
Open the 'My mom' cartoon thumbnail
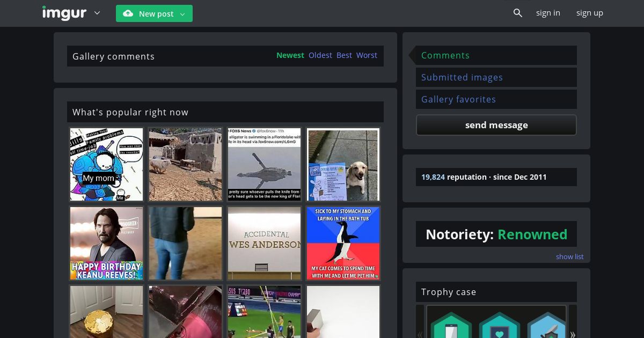coord(106,164)
